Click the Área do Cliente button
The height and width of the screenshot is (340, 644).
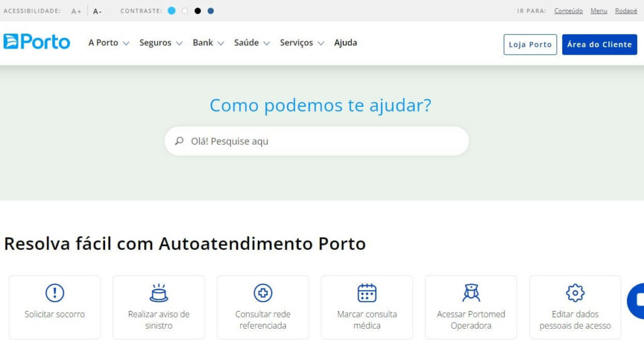(x=599, y=45)
